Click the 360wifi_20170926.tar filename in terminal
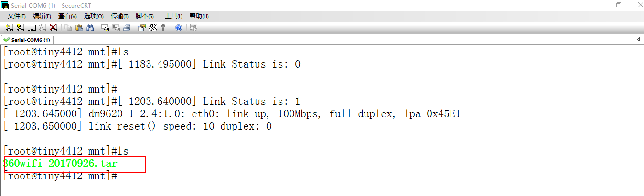Viewport: 644px width, 196px height. 60,164
